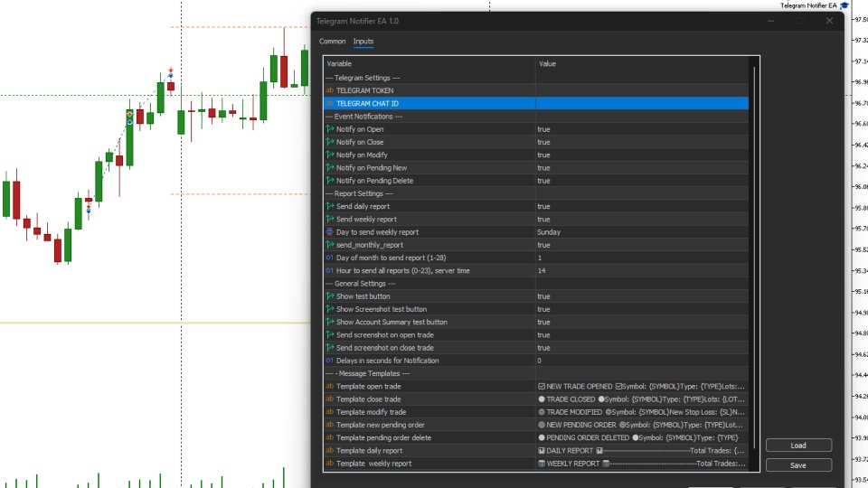Click the integer icon beside Day of month to send report

click(330, 258)
